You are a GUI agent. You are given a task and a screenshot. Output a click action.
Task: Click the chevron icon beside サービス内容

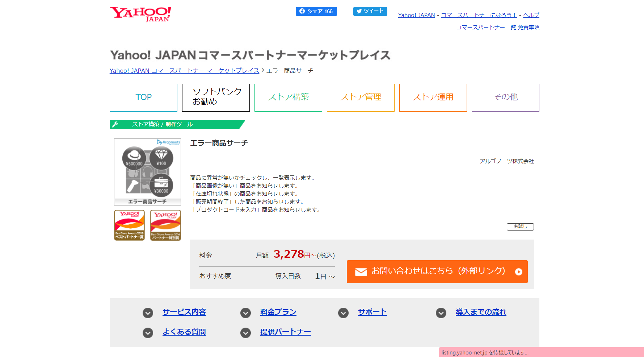tap(148, 313)
